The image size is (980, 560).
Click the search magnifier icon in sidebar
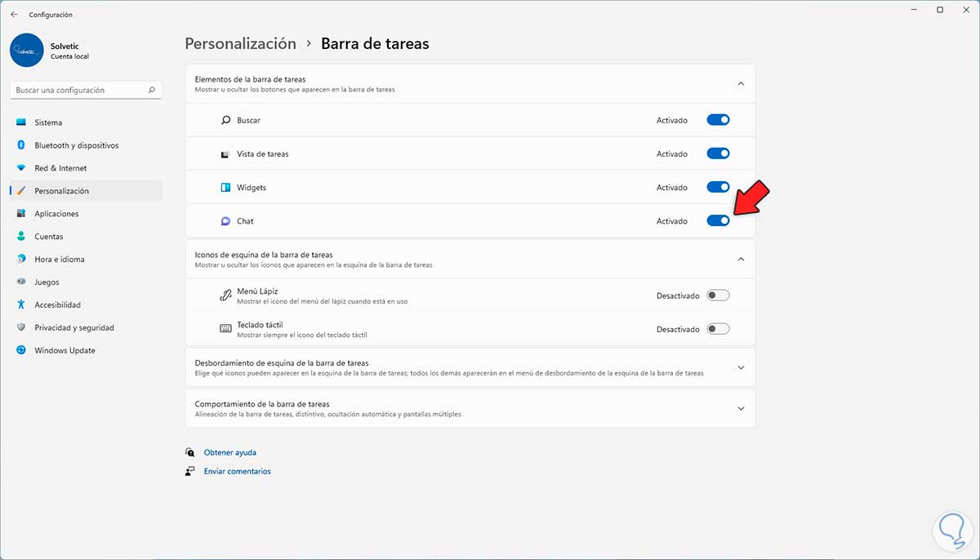tap(152, 91)
